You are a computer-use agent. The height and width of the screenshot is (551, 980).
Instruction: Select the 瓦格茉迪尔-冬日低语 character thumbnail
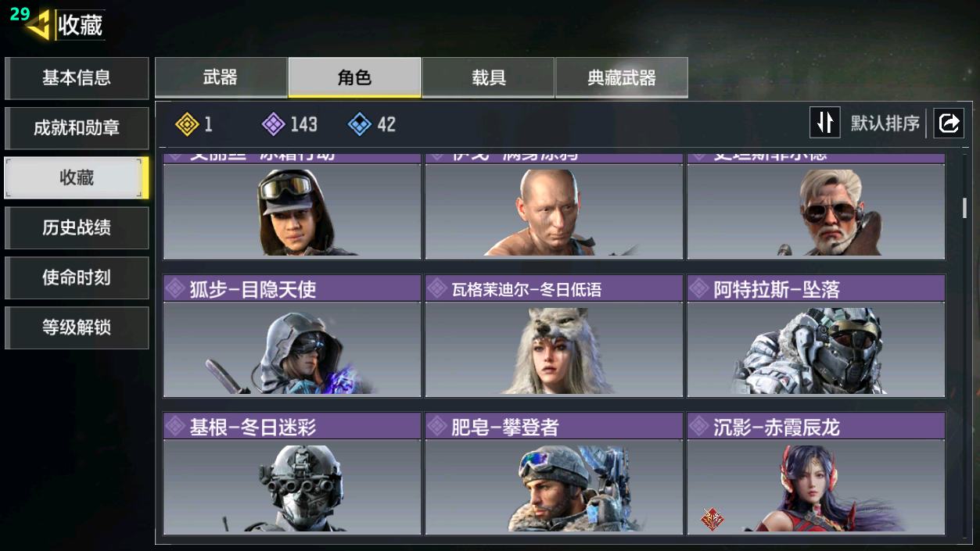pyautogui.click(x=554, y=349)
